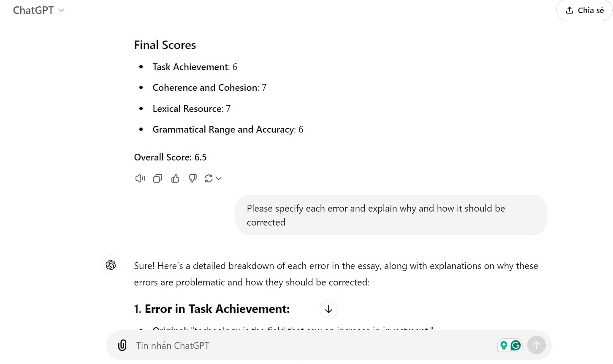613x364 pixels.
Task: Share the chat via the Chia sẻ button
Action: point(584,10)
